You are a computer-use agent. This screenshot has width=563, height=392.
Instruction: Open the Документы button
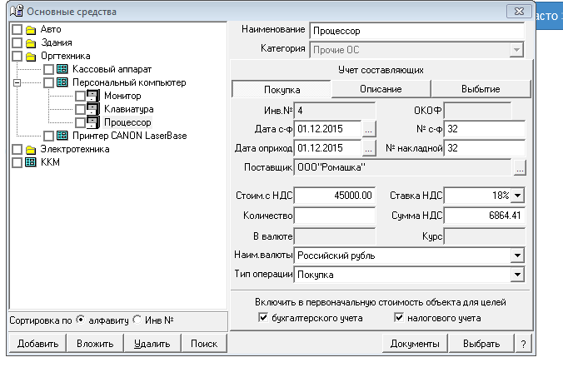point(415,344)
